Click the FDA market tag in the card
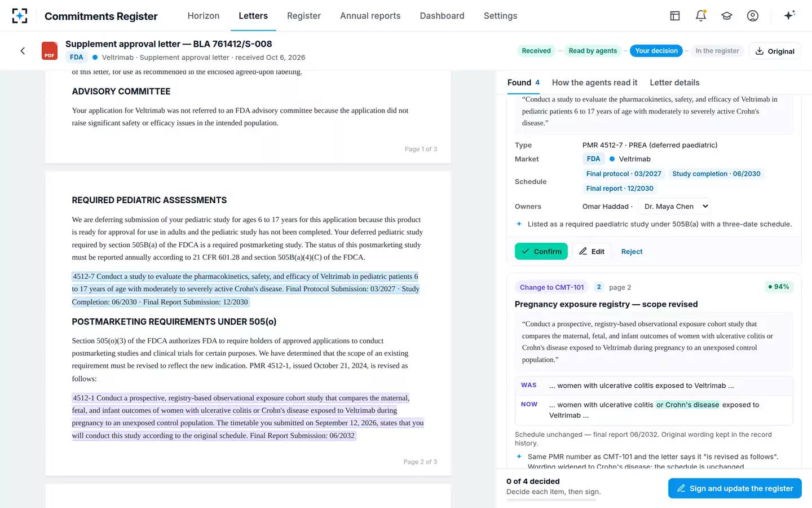 click(593, 159)
